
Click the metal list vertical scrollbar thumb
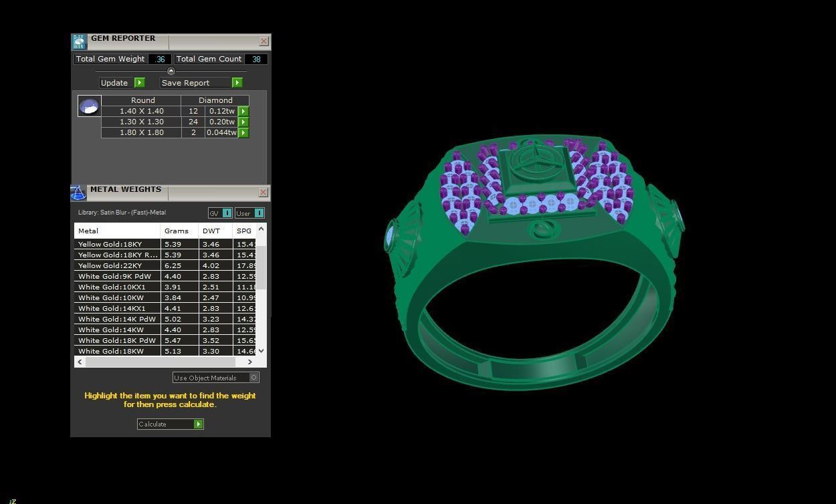click(x=261, y=267)
